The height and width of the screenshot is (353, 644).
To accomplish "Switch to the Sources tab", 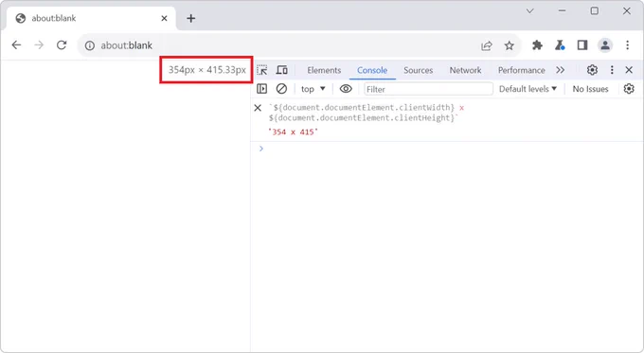I will (x=418, y=70).
